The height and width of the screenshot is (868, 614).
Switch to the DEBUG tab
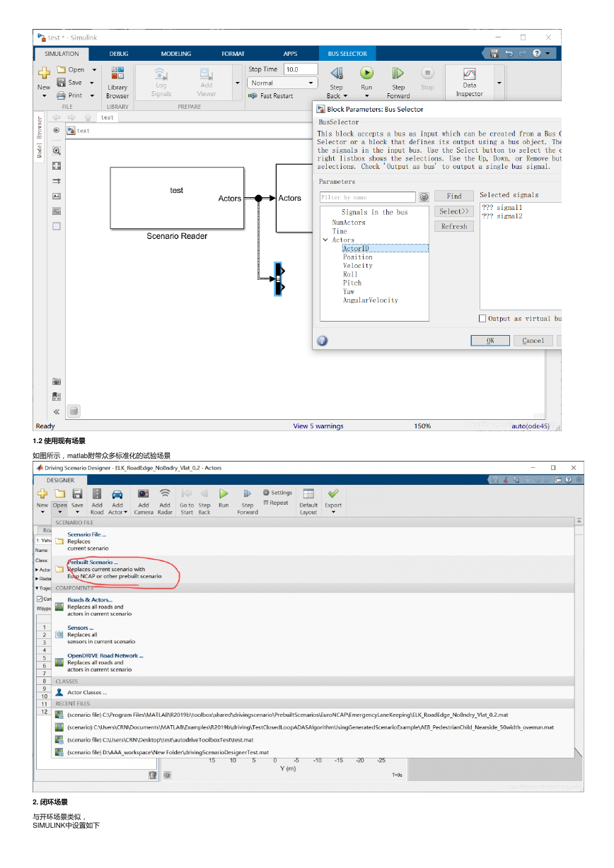tap(119, 54)
